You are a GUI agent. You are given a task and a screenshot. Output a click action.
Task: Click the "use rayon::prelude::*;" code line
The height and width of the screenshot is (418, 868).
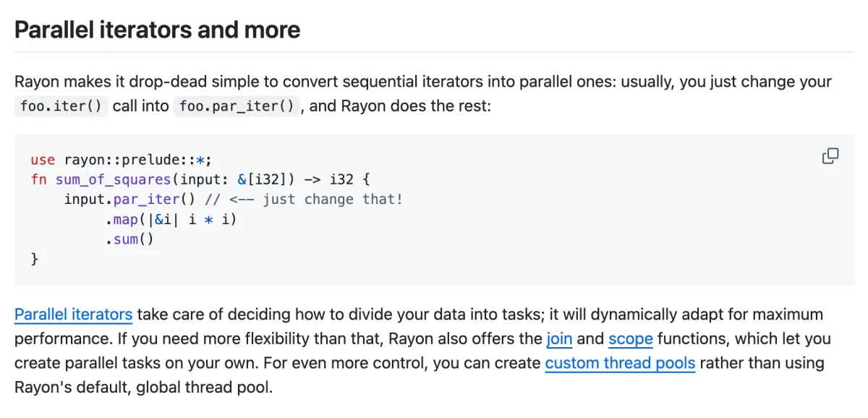click(121, 160)
